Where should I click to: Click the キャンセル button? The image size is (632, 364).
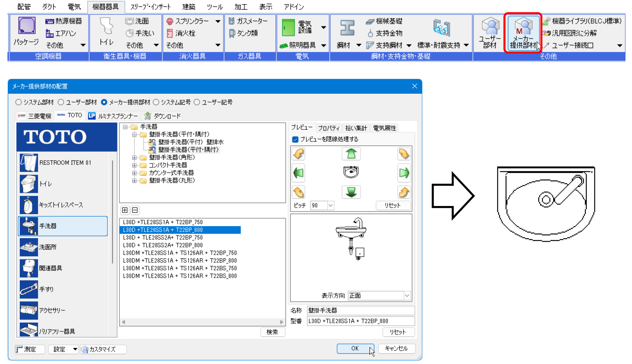[x=396, y=349]
